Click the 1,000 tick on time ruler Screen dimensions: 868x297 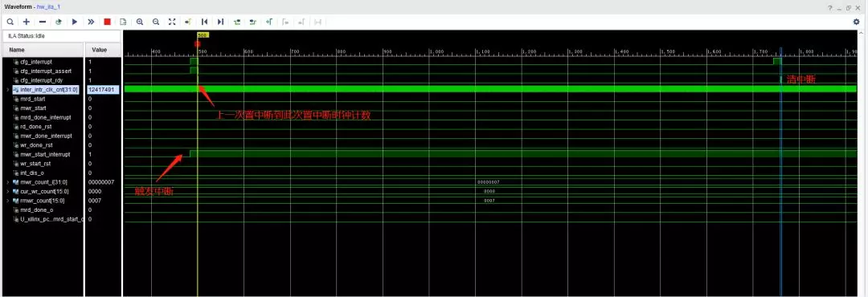tap(436, 51)
